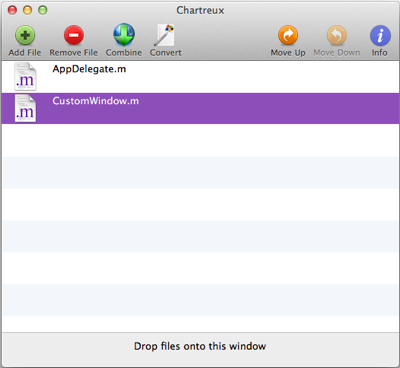Zoom the window with green button
Image resolution: width=400 pixels, height=368 pixels.
click(x=42, y=10)
